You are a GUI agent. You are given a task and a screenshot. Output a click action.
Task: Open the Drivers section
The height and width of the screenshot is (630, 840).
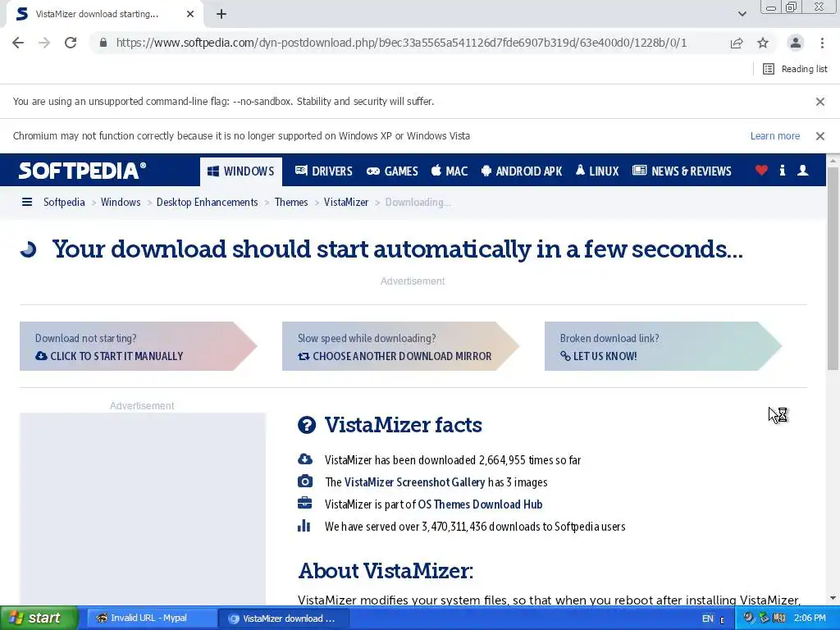[x=323, y=171]
